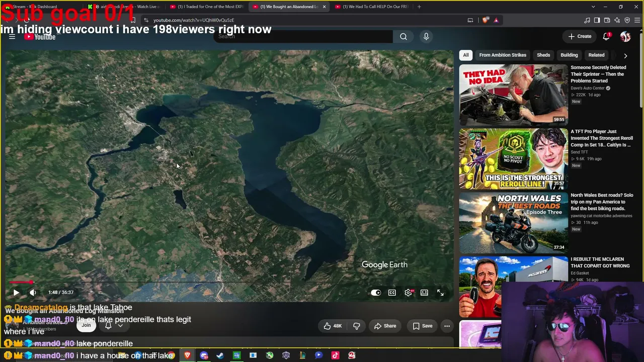Select the All filter chip
The height and width of the screenshot is (362, 644).
[x=466, y=55]
